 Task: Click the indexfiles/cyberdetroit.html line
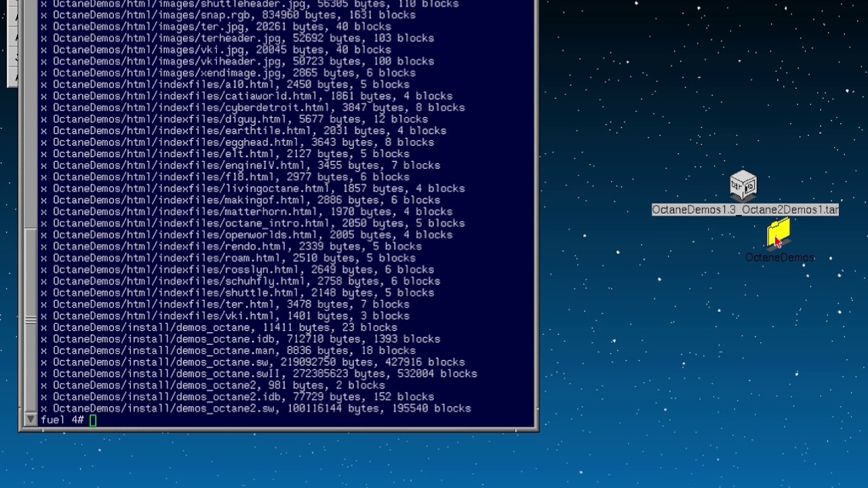[x=252, y=109]
